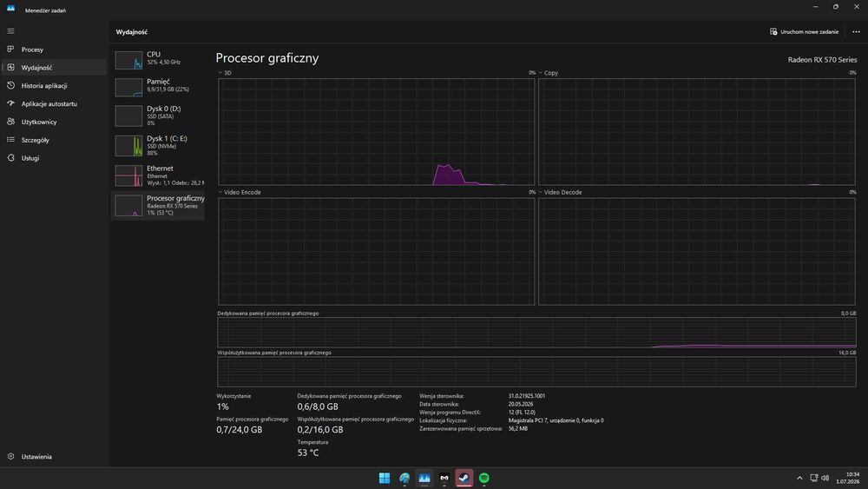Click the Aplikacje autostartu gauge icon
Image resolution: width=868 pixels, height=489 pixels.
coord(10,103)
